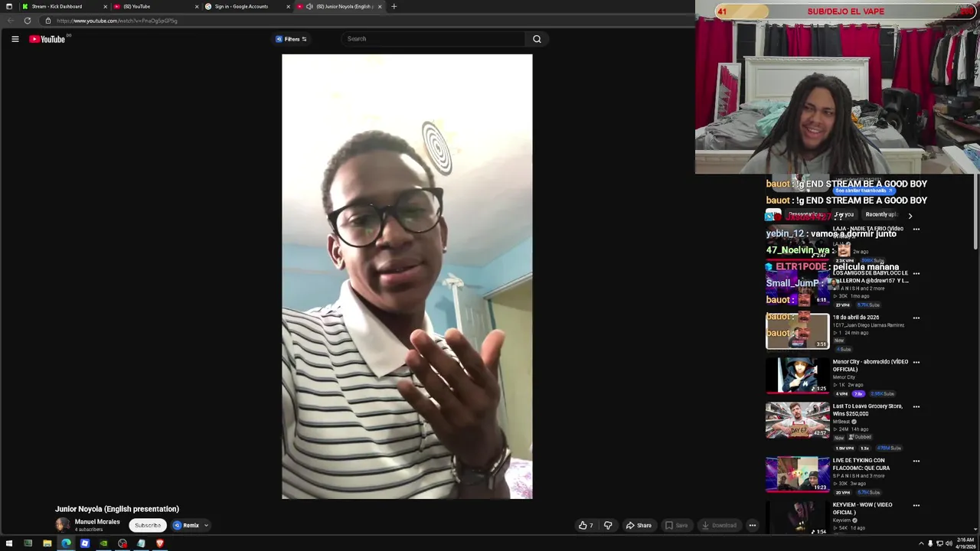Open options for Last To Leave Grocery Store

[916, 406]
